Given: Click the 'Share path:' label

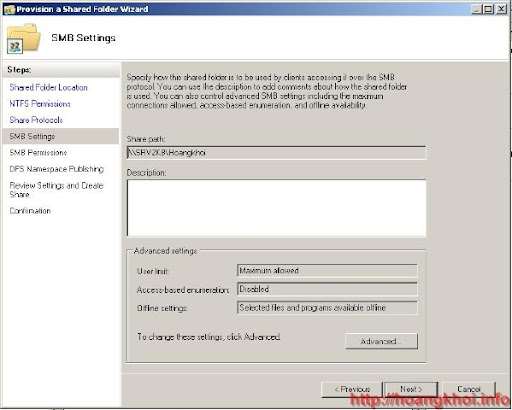Looking at the screenshot, I should pyautogui.click(x=146, y=139).
